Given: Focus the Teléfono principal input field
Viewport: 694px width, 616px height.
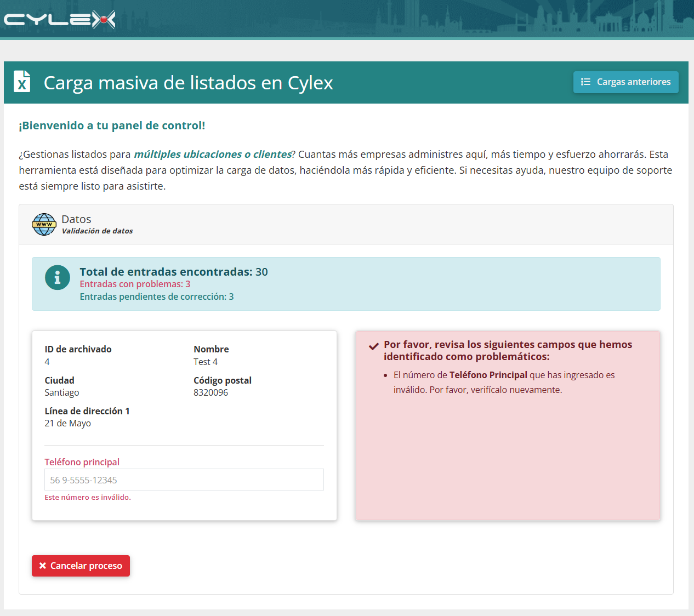Looking at the screenshot, I should (184, 480).
